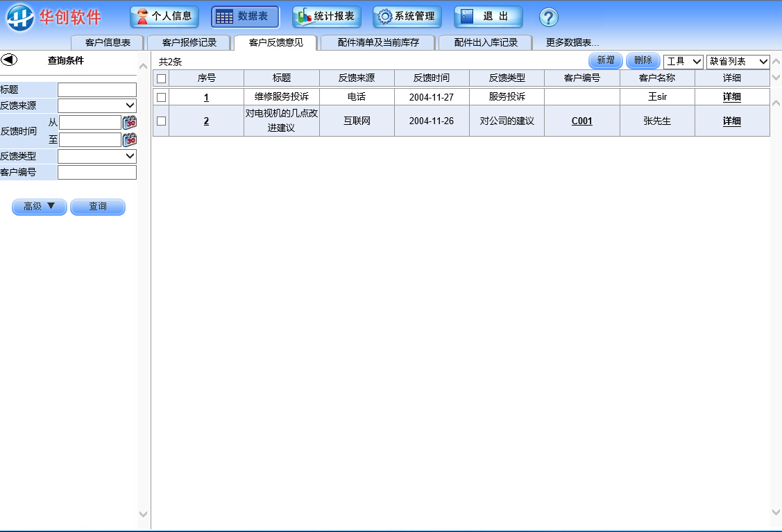The image size is (782, 532).
Task: Click the 客户编号 query input field
Action: (97, 173)
